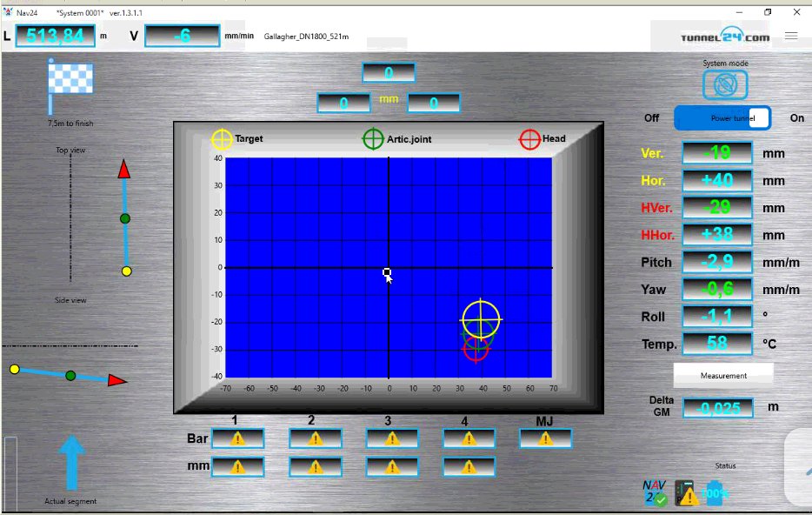Open the hamburger menu at top right
Image resolution: width=812 pixels, height=515 pixels.
tap(790, 36)
